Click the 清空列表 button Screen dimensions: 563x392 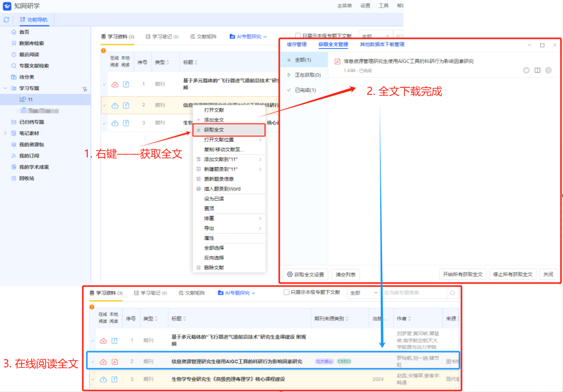pyautogui.click(x=346, y=275)
